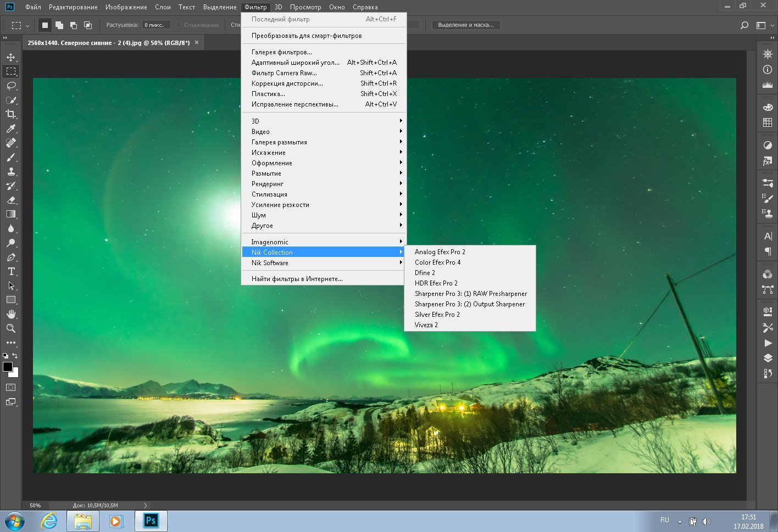The width and height of the screenshot is (778, 532).
Task: Open the Adjustments panel icon
Action: click(768, 145)
